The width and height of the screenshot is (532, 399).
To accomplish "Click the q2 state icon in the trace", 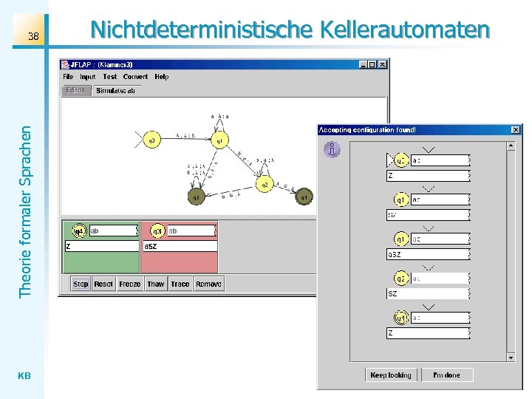I will click(x=400, y=279).
